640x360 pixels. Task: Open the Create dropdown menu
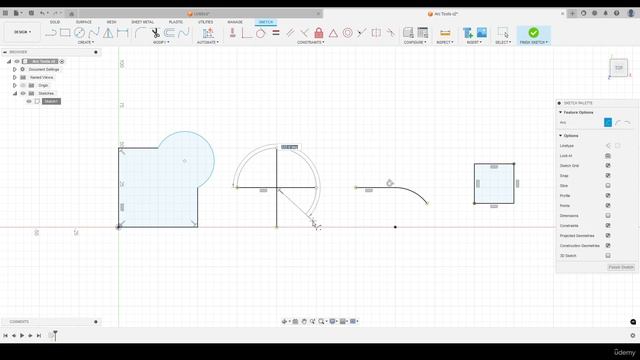click(86, 42)
